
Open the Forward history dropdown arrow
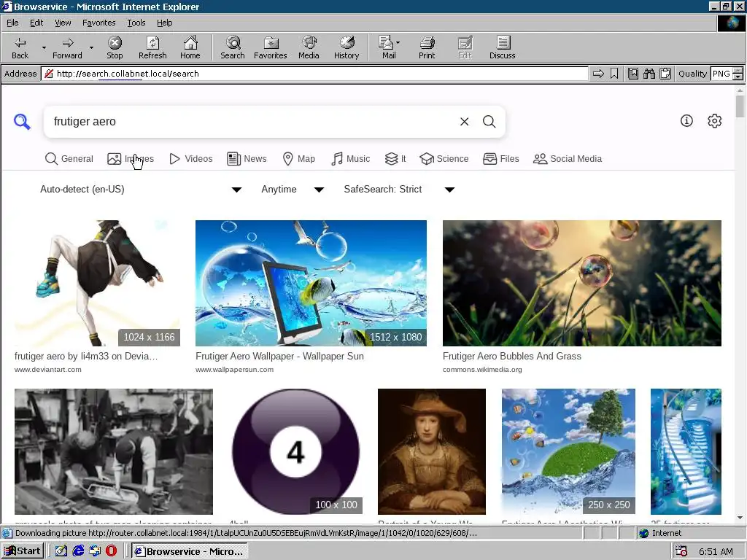pyautogui.click(x=91, y=47)
